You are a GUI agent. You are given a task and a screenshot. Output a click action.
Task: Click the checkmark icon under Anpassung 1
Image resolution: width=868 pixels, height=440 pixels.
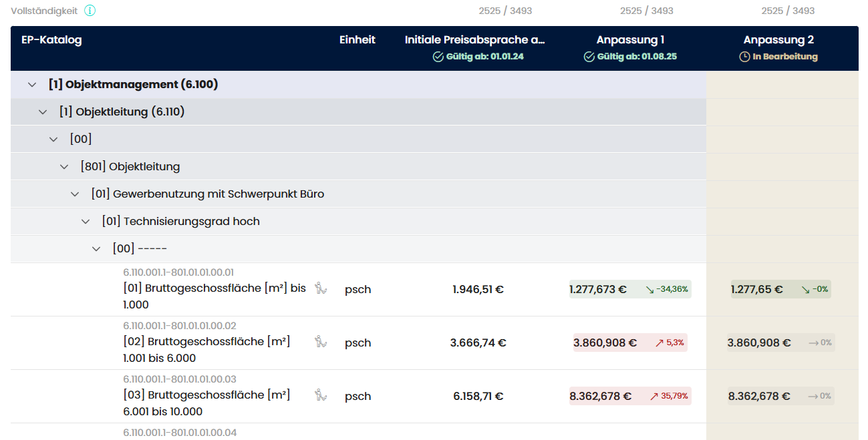pyautogui.click(x=589, y=57)
